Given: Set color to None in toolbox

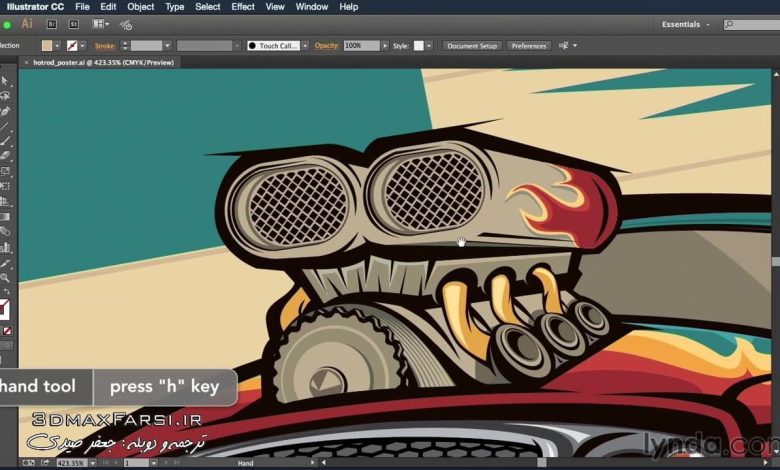Looking at the screenshot, I should pos(7,331).
